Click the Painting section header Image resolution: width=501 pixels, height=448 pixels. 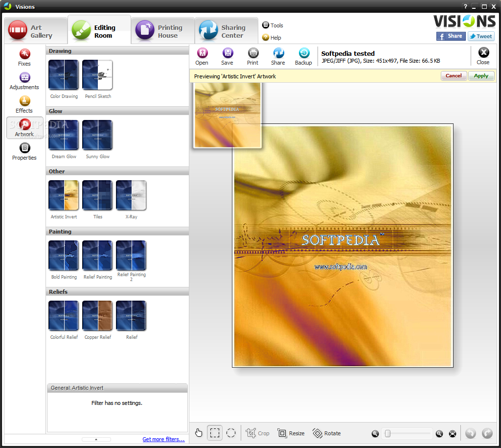[x=117, y=232]
